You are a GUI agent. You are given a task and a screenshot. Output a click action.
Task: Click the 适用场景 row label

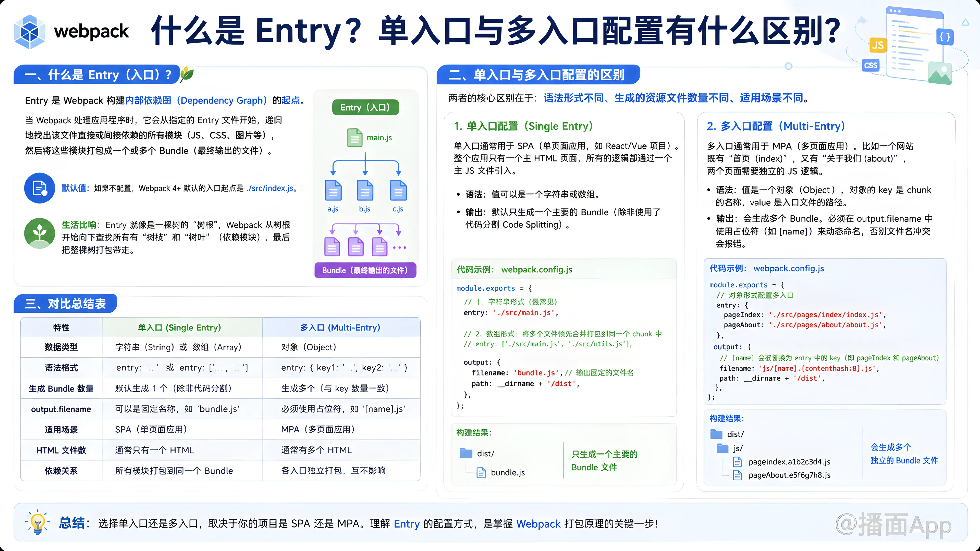tap(61, 430)
